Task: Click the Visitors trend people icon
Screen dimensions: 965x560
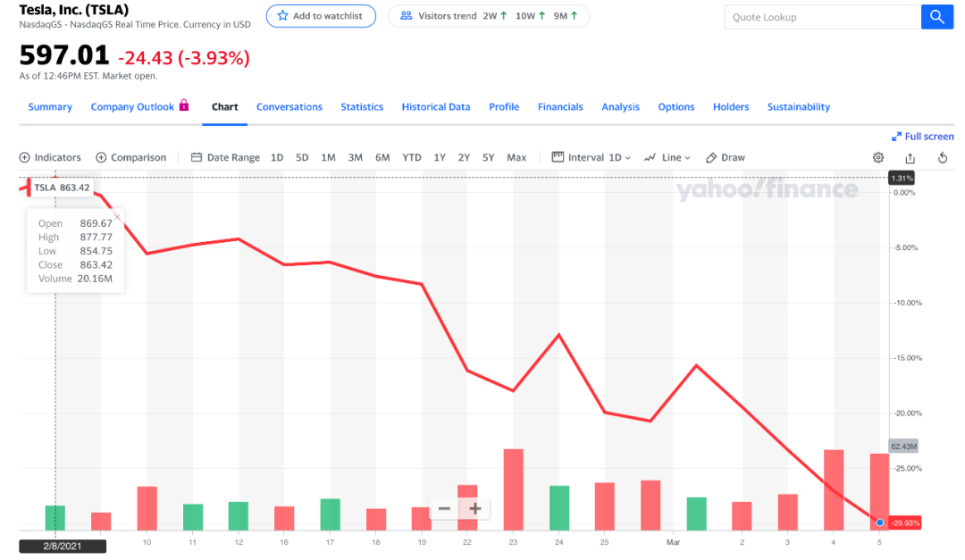Action: coord(407,16)
